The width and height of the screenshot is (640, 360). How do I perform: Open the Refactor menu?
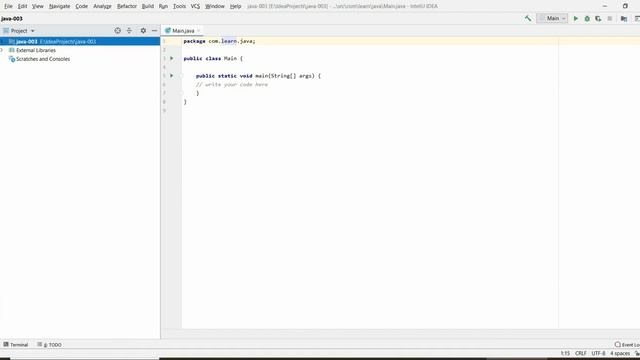[x=127, y=6]
